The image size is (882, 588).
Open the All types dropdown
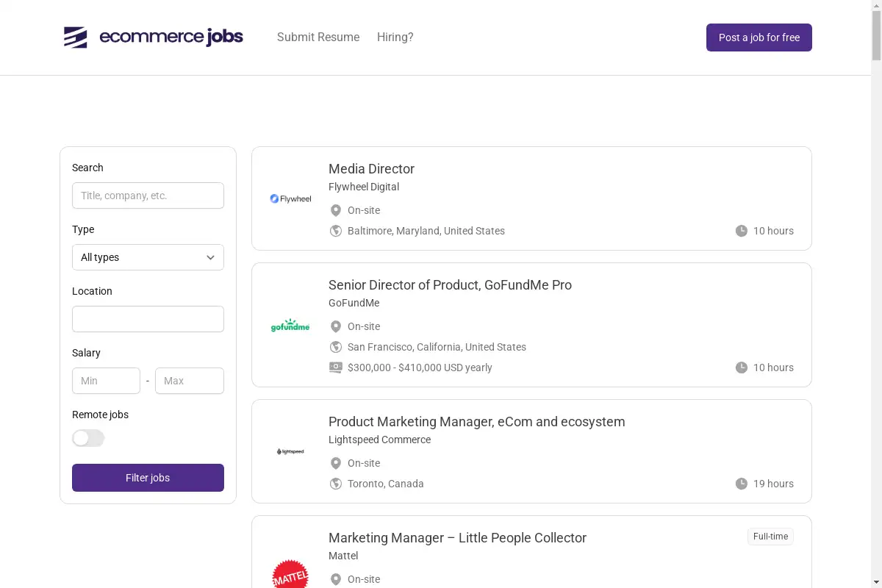click(148, 257)
